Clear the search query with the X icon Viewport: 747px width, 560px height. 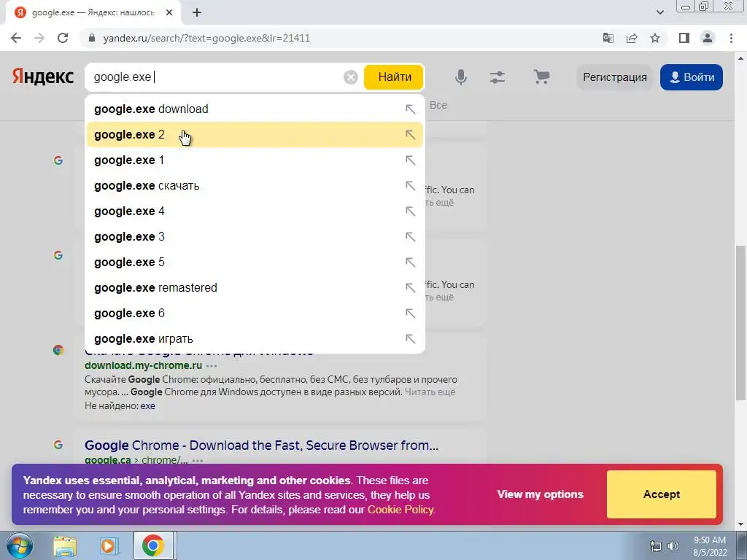click(351, 77)
